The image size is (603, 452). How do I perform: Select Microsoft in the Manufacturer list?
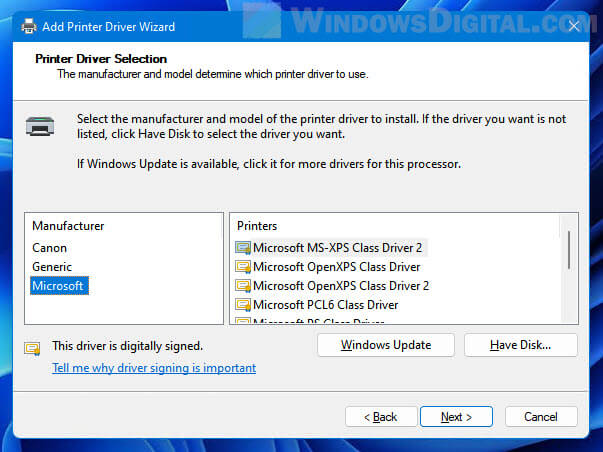[59, 286]
